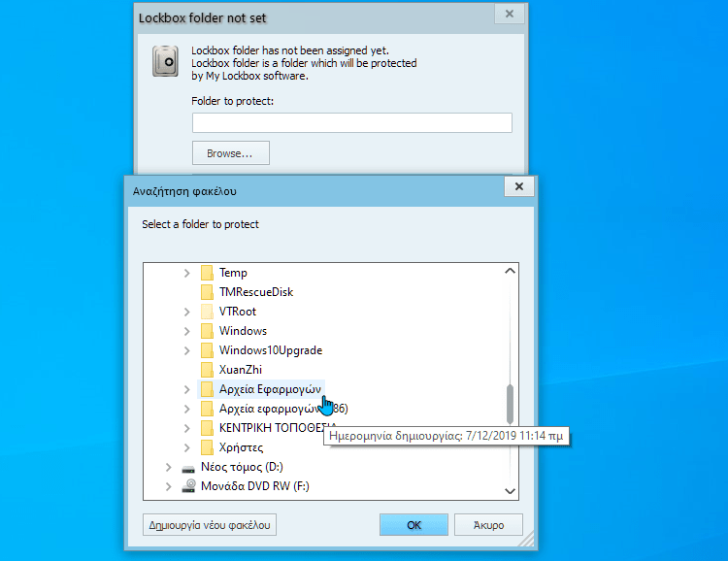Click Δημιουργία νέου φακέλου button
This screenshot has width=728, height=561.
pos(210,525)
